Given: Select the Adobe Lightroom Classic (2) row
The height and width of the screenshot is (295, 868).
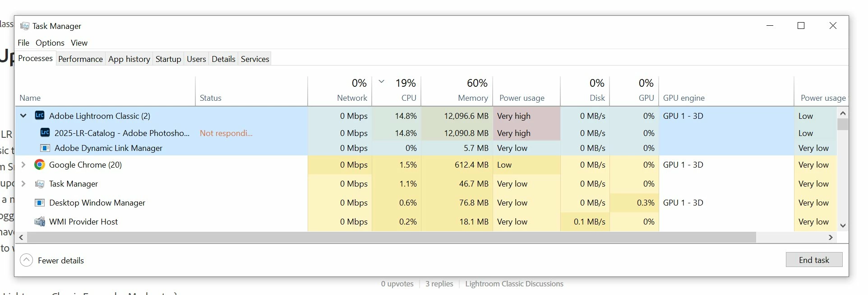Looking at the screenshot, I should (426, 116).
